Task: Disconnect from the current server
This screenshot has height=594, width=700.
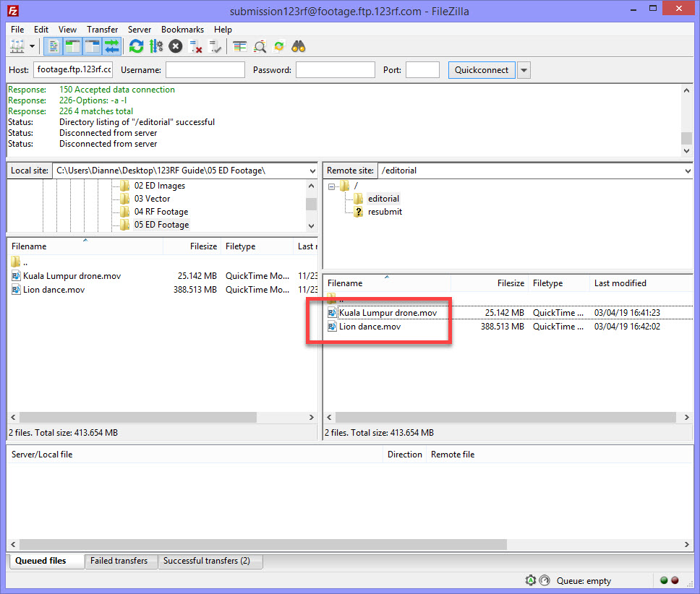Action: [x=195, y=46]
